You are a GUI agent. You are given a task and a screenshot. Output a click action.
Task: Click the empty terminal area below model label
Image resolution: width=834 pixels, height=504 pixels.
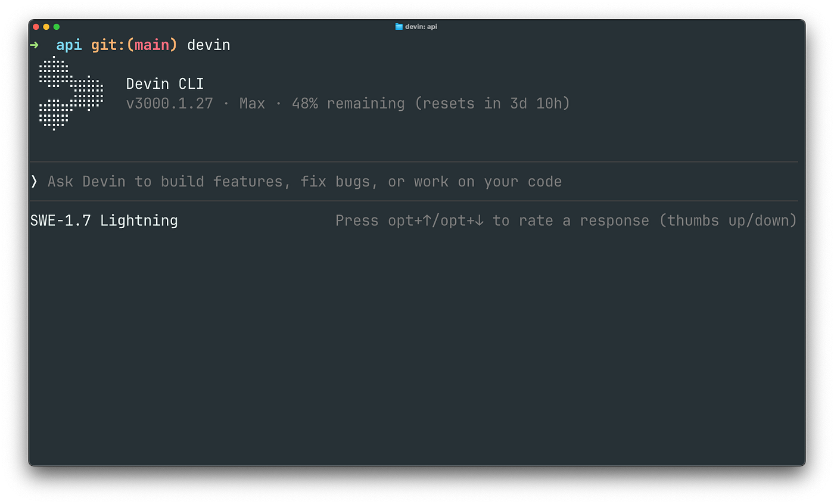tap(417, 346)
